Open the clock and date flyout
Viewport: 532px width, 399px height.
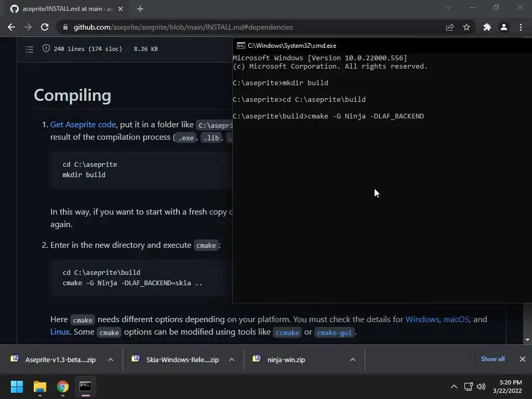click(x=508, y=387)
